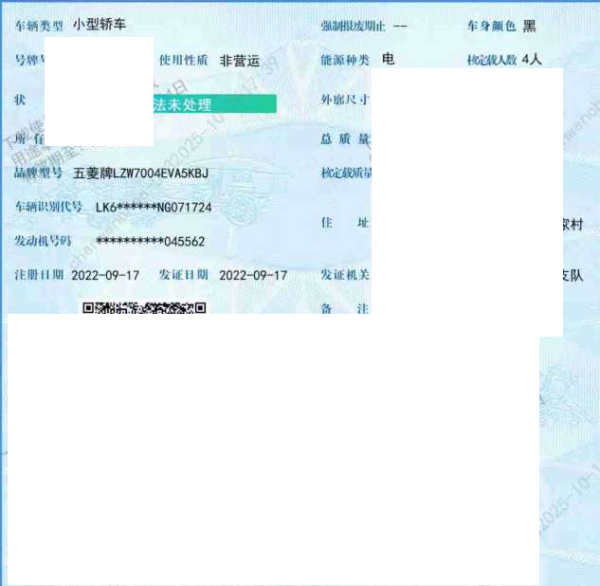Select the 核定载人数 value 4人
The image size is (600, 586).
coord(532,60)
